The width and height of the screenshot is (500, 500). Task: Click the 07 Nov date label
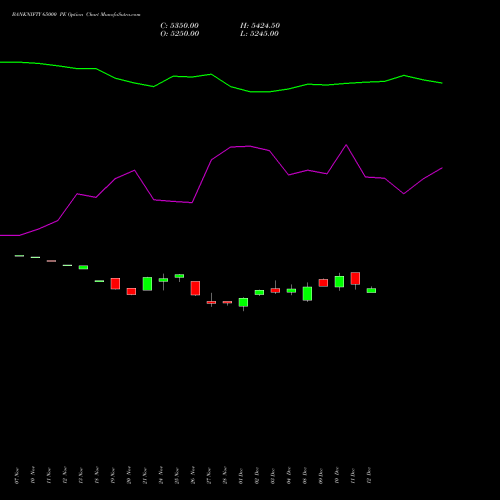pos(17,476)
